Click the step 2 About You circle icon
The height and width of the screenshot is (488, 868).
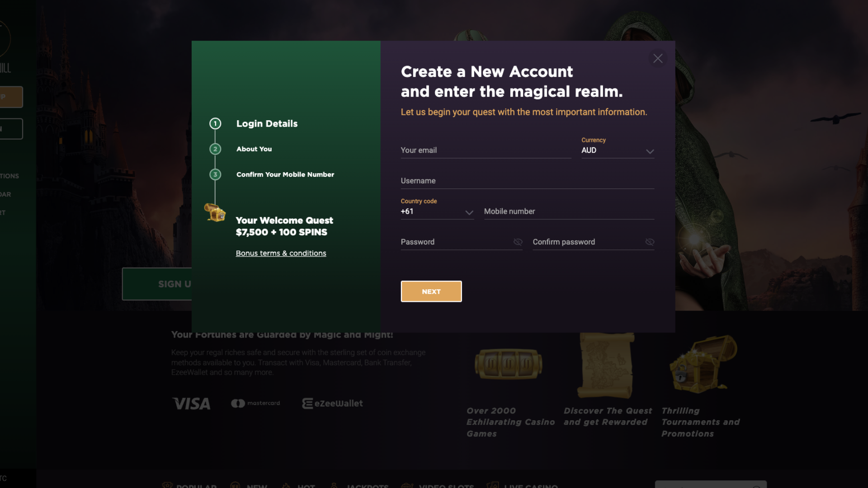(x=215, y=149)
